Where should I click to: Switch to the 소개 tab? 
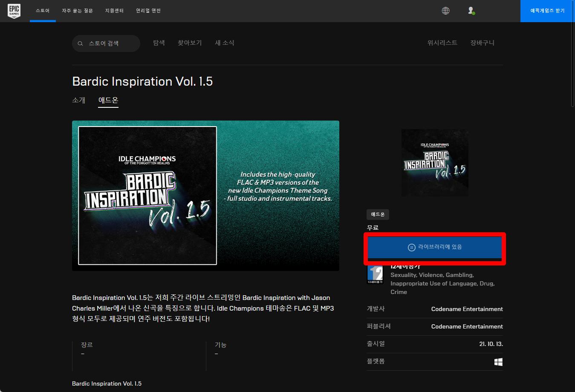[79, 100]
